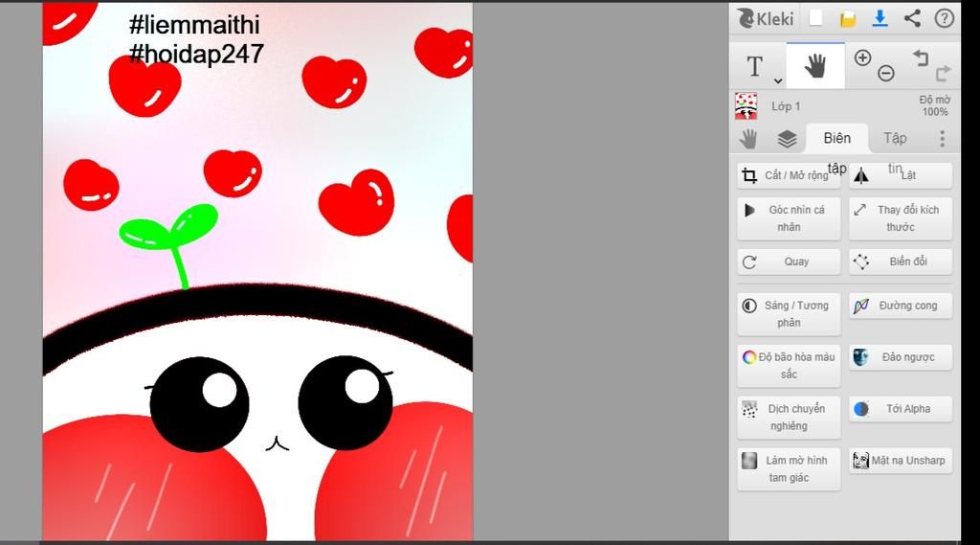Expand the tool dropdown arrow under T
Viewport: 980px width, 545px height.
(777, 80)
